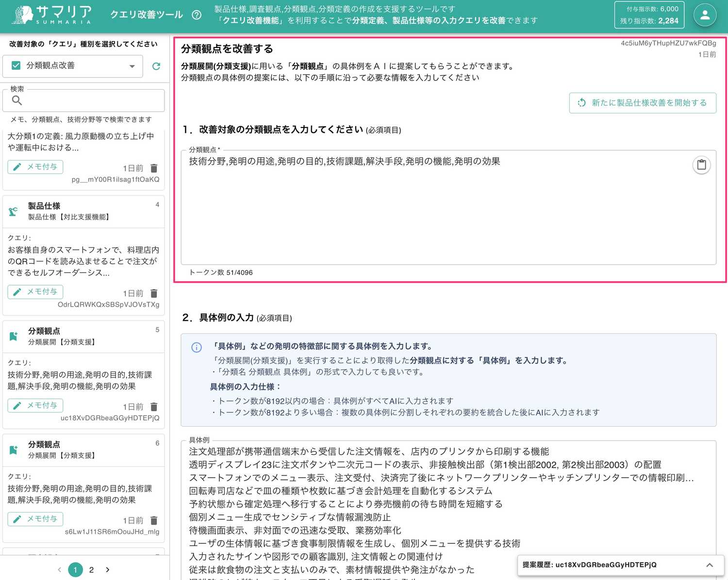
Task: Open the 製品仕様【対比支援機能】card header
Action: coord(83,211)
